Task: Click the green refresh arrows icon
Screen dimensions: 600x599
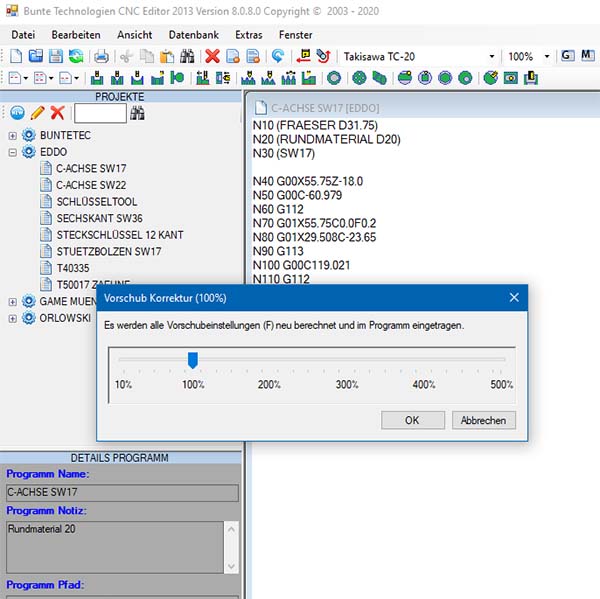Action: click(76, 56)
